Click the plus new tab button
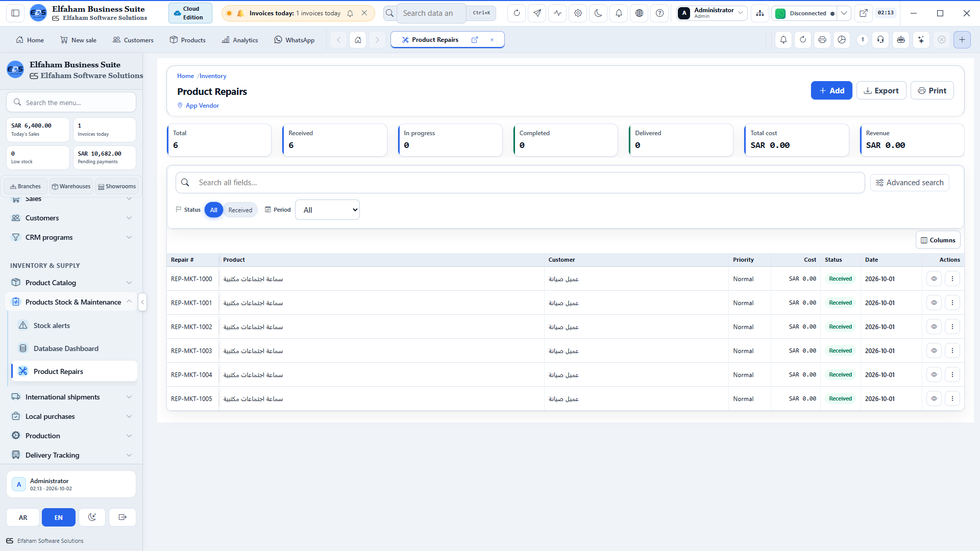The image size is (980, 551). [x=962, y=40]
